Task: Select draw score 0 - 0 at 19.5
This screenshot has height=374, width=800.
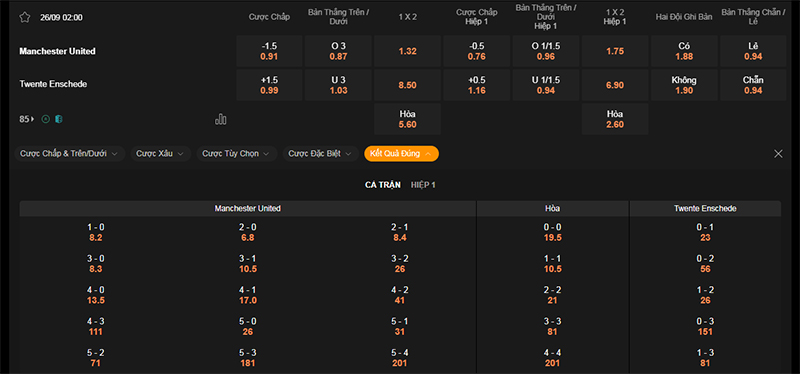Action: pos(553,232)
